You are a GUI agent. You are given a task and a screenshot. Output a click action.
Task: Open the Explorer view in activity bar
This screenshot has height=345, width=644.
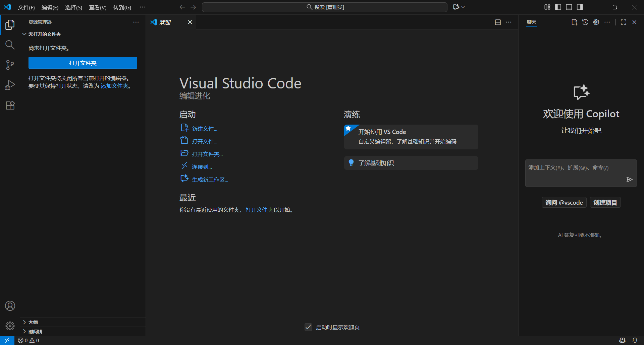pyautogui.click(x=10, y=24)
